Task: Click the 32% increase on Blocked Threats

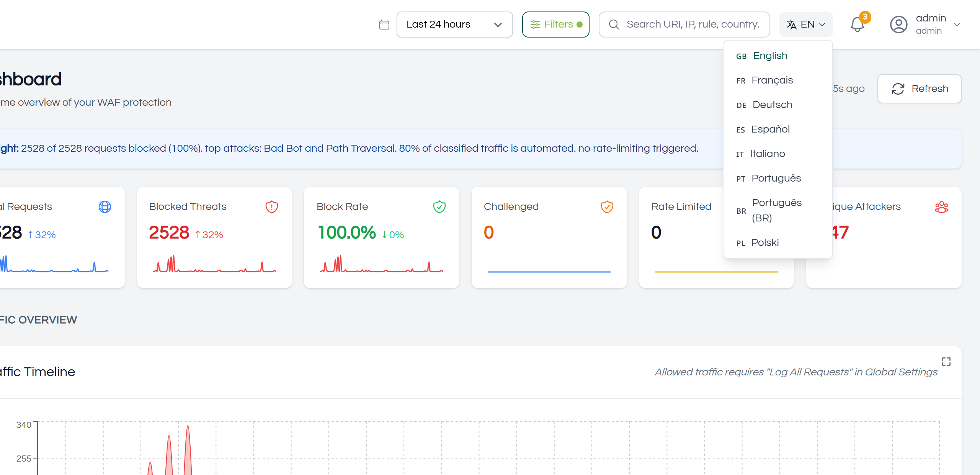Action: (x=209, y=235)
